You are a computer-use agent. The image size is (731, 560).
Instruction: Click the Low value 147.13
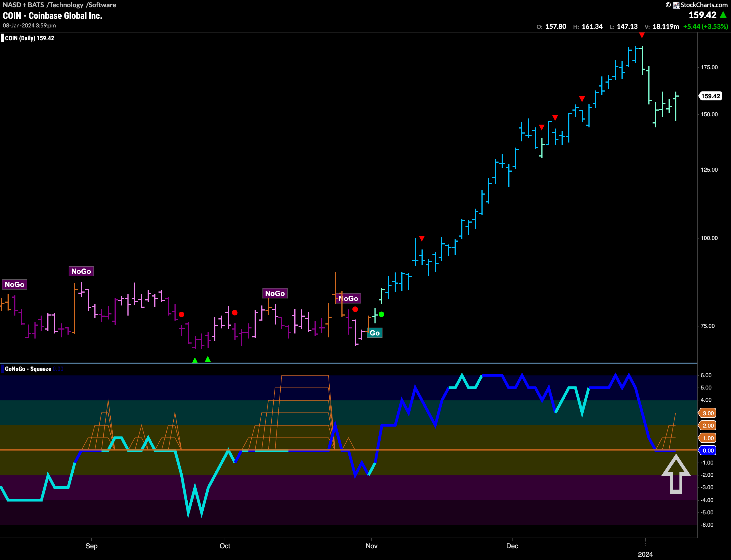click(x=627, y=26)
